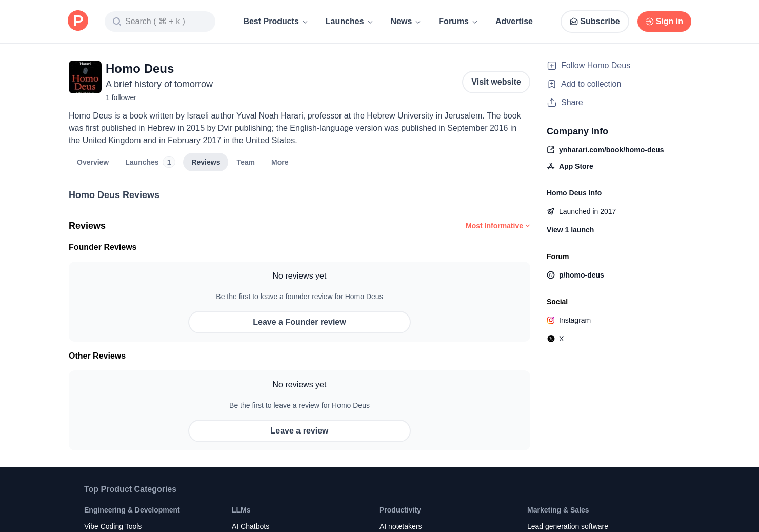Open the Most Informative sort dropdown
759x532 pixels.
pos(497,226)
